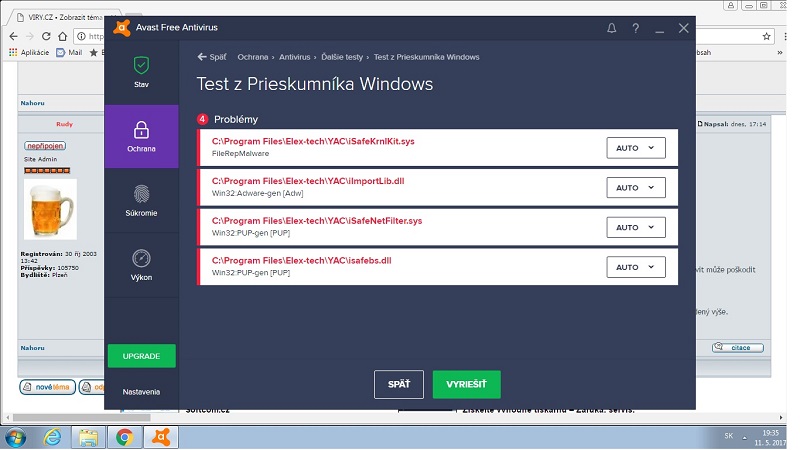This screenshot has width=800, height=450.
Task: Click the notification bell icon
Action: pyautogui.click(x=611, y=29)
